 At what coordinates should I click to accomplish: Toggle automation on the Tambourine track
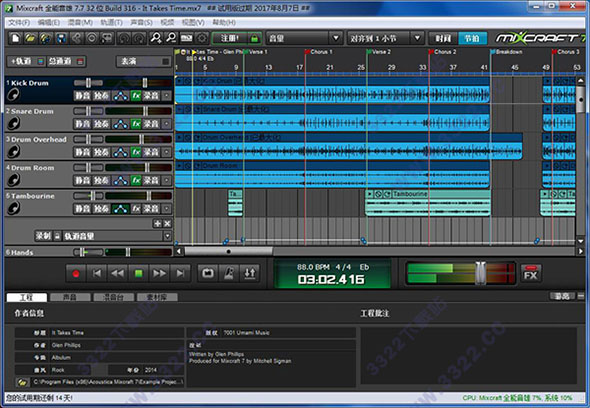pyautogui.click(x=120, y=209)
